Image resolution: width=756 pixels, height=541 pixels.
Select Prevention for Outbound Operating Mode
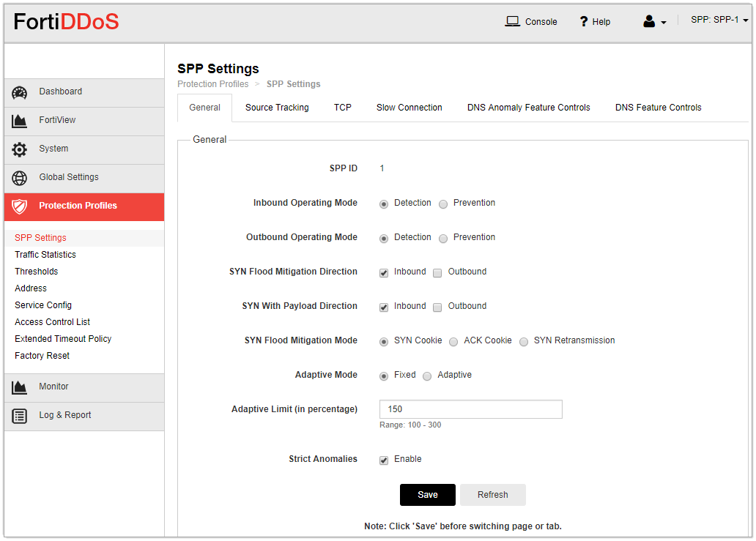pyautogui.click(x=443, y=239)
